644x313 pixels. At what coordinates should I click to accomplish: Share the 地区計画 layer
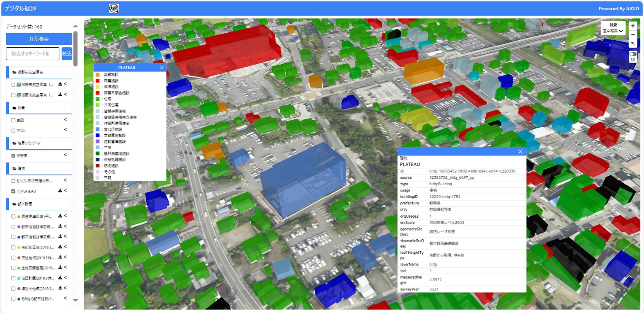coord(65,278)
